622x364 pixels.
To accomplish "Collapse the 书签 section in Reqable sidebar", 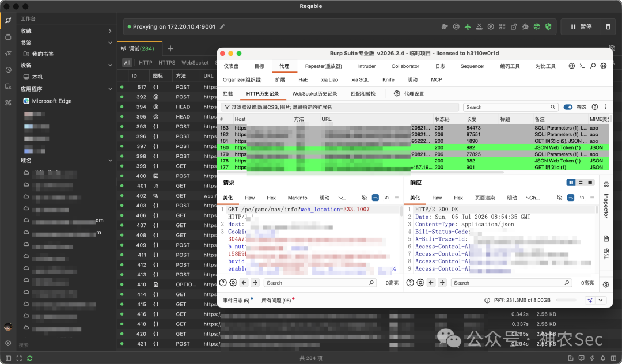I will pyautogui.click(x=110, y=43).
